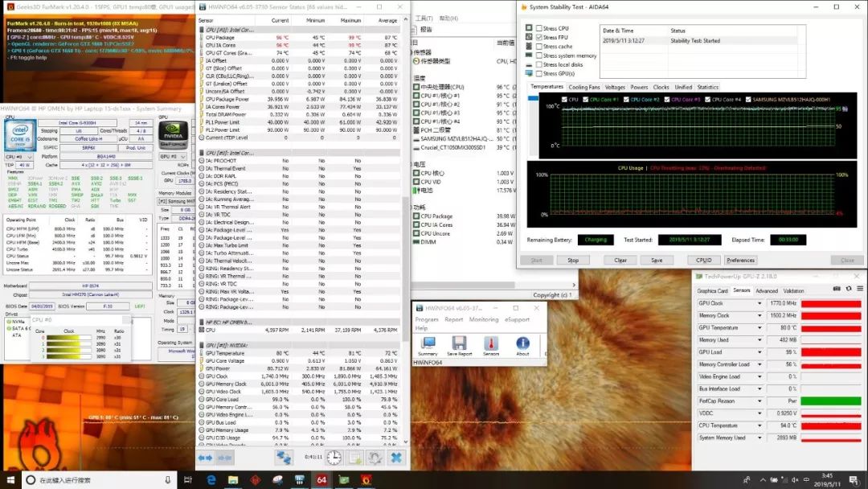Open the GPU-Z hamburger menu icon

(860, 289)
